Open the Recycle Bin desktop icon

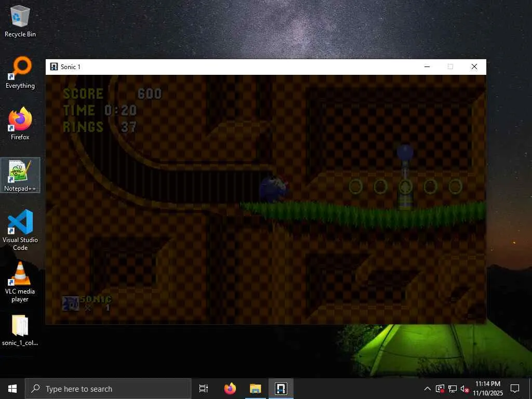[20, 21]
